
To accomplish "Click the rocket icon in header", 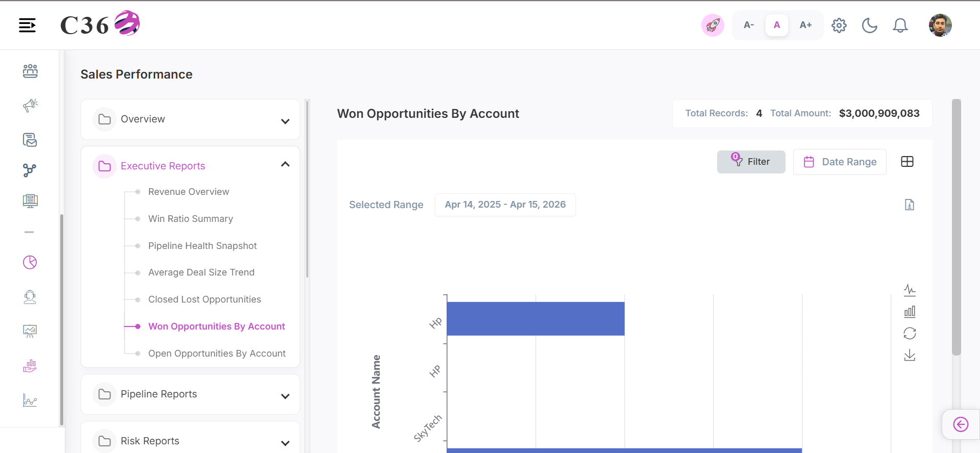I will [x=713, y=25].
